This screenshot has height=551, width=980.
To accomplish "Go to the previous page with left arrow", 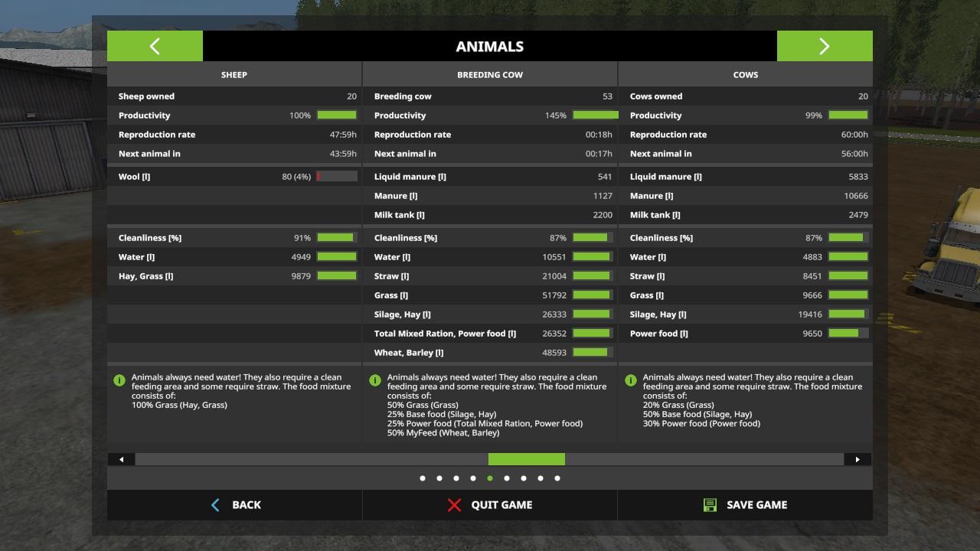I will pyautogui.click(x=155, y=46).
